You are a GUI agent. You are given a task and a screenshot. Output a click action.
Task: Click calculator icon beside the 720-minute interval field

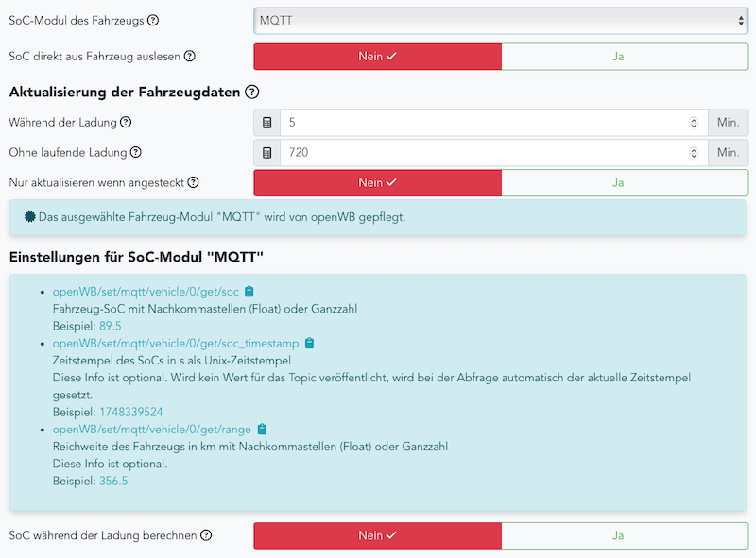click(x=266, y=152)
